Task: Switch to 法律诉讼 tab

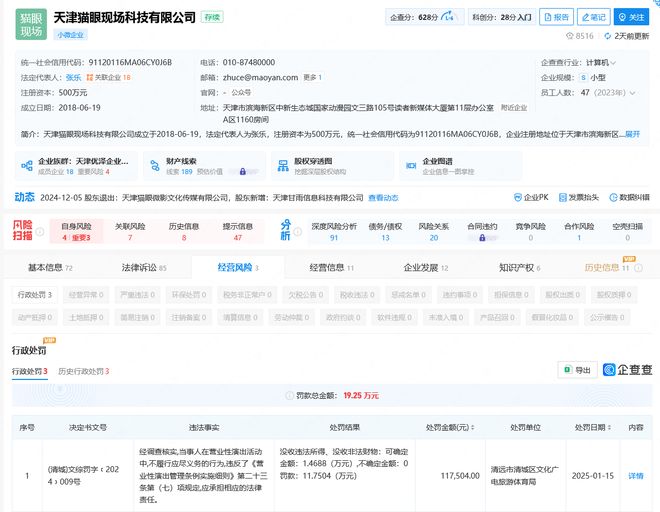Action: click(144, 268)
